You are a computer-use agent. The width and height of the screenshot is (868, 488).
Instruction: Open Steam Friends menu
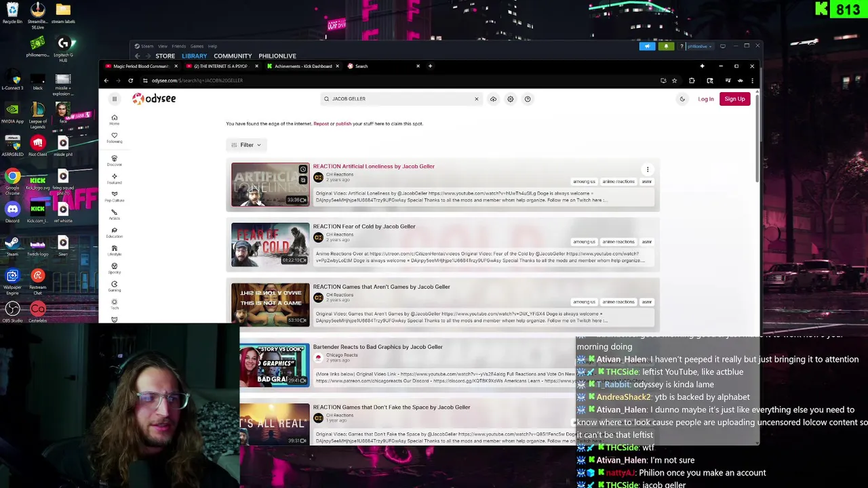[x=178, y=46]
